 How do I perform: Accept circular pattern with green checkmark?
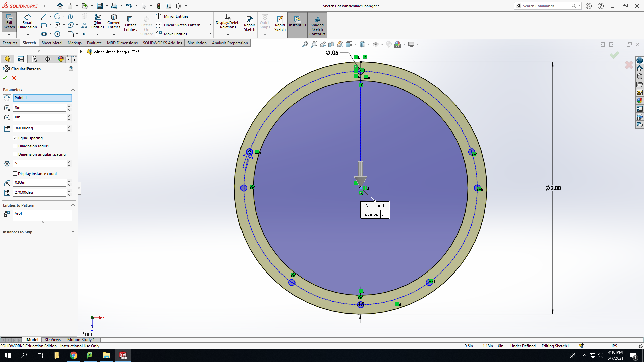click(x=5, y=78)
